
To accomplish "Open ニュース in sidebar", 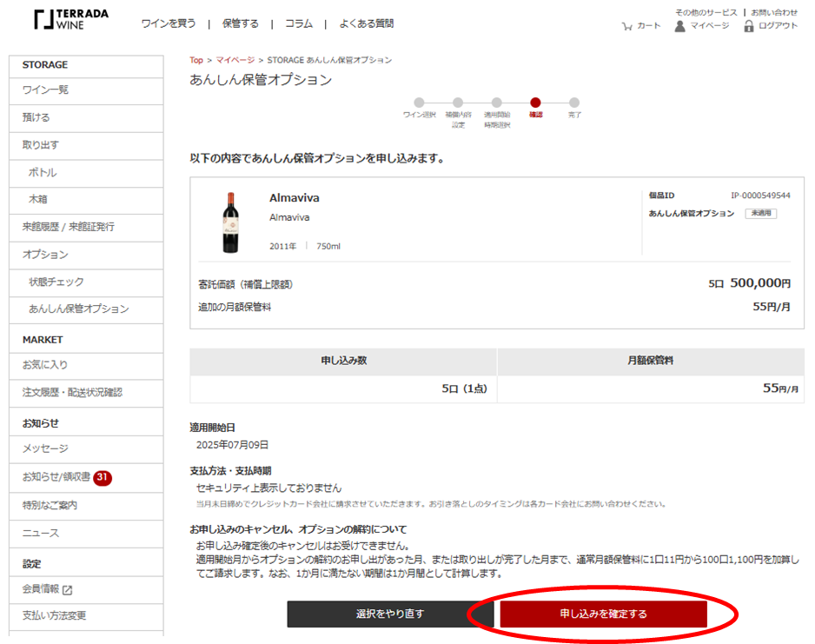I will tap(86, 534).
